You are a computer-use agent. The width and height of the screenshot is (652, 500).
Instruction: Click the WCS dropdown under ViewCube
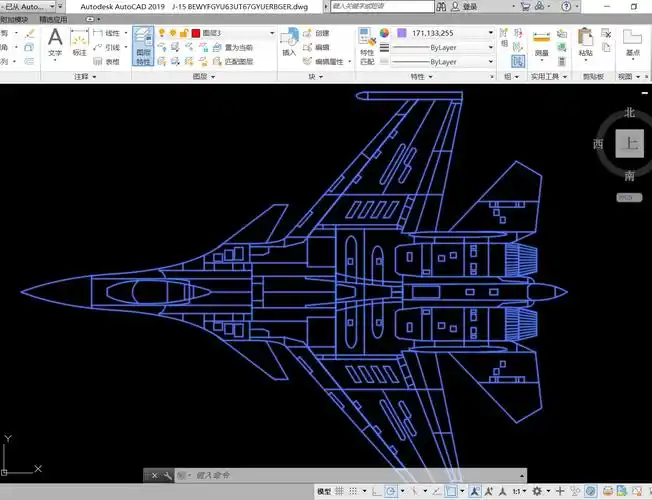click(x=629, y=198)
